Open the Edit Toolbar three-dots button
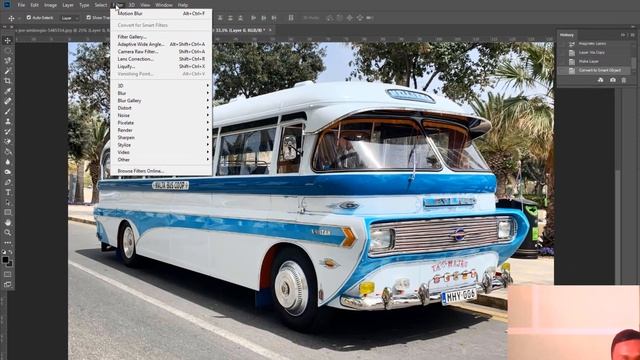 click(x=8, y=242)
